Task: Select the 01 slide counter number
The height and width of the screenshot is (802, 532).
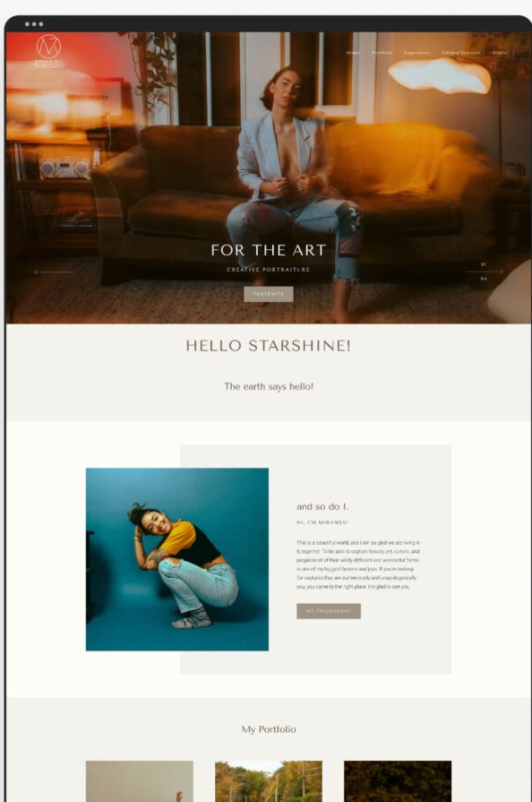Action: coord(484,264)
